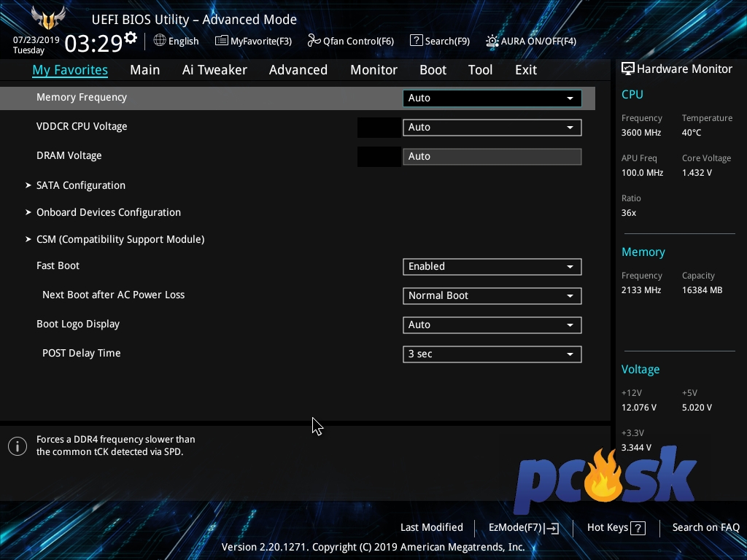The width and height of the screenshot is (747, 560).
Task: Select the POST Delay Time label
Action: (x=82, y=354)
